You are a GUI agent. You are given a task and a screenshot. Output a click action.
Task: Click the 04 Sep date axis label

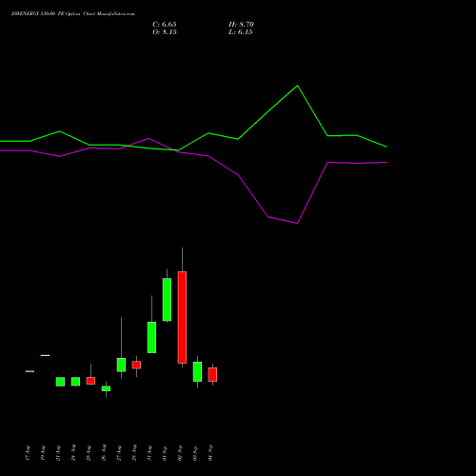(210, 453)
